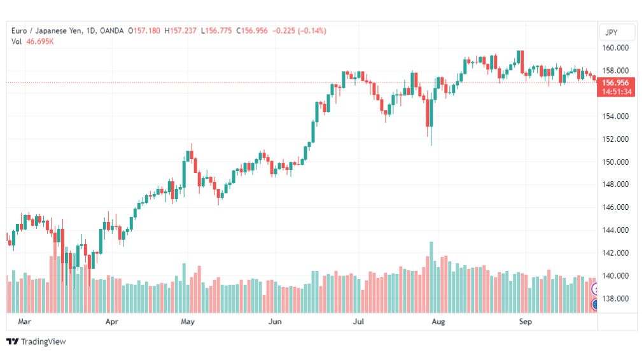This screenshot has height=353, width=644.
Task: Click the 148.000 price axis label
Action: point(615,184)
